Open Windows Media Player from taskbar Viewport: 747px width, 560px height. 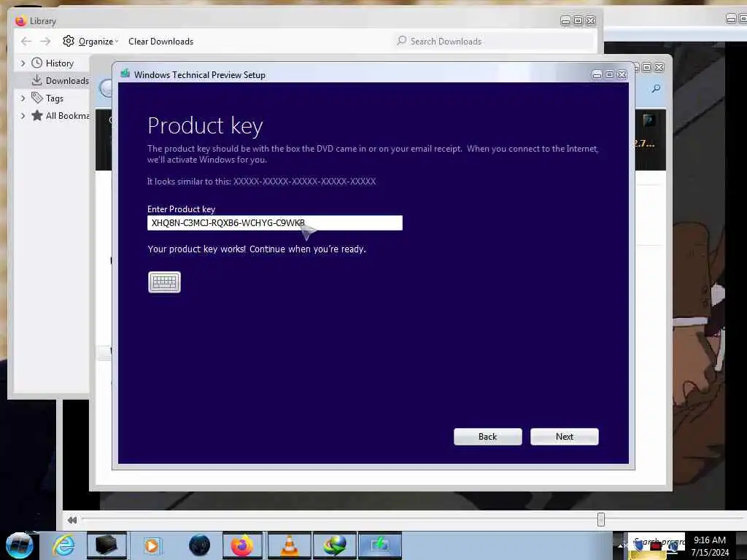[152, 545]
